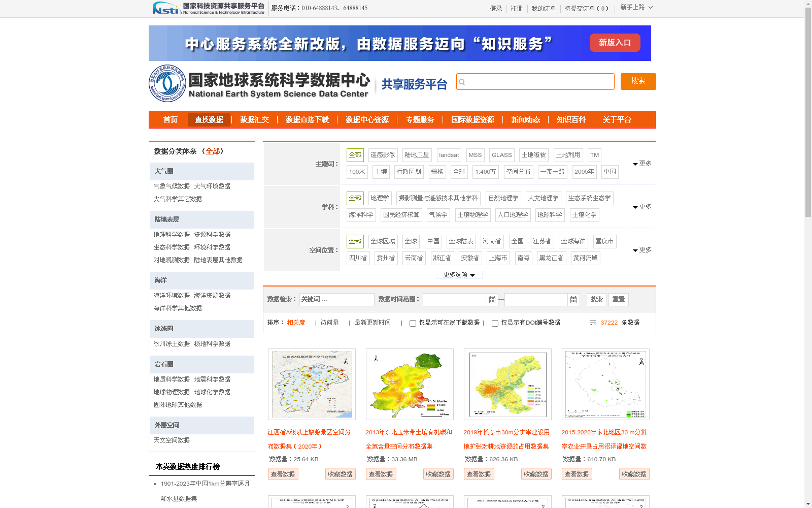Screen dimensions: 812x508
Task: Select landsat keyword tag
Action: point(449,155)
